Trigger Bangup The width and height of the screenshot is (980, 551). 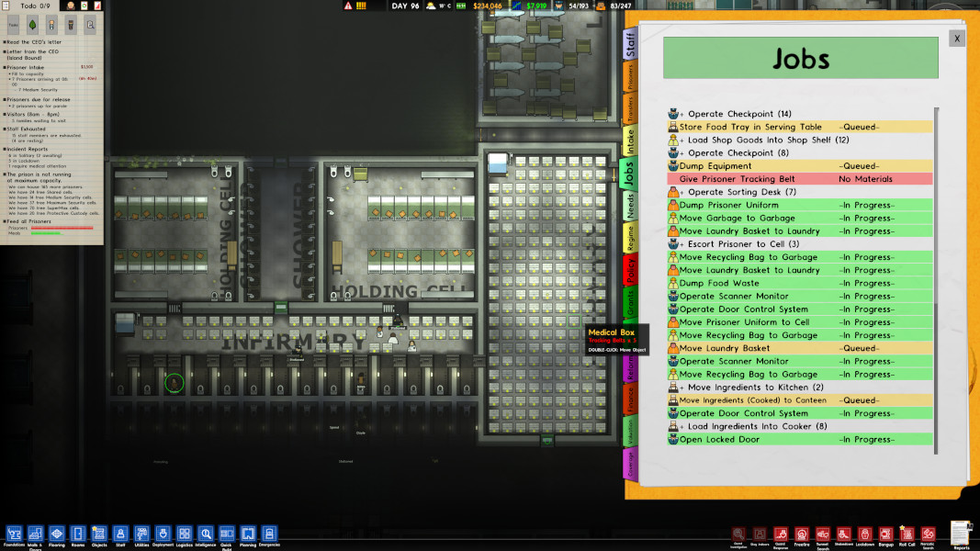[886, 534]
